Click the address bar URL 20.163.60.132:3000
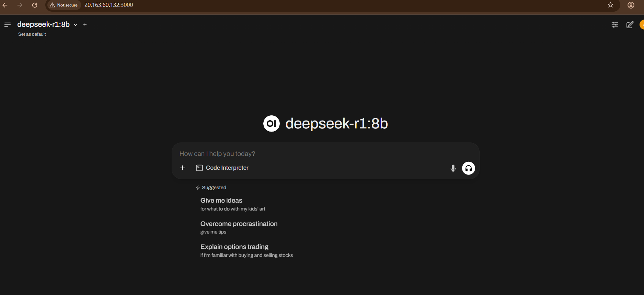Screen dimensions: 644x295 coord(109,5)
